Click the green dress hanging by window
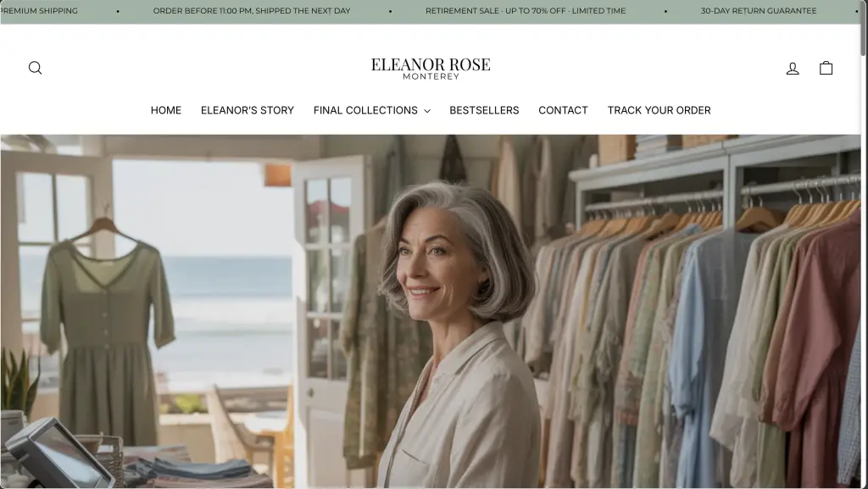868x489 pixels. click(106, 332)
